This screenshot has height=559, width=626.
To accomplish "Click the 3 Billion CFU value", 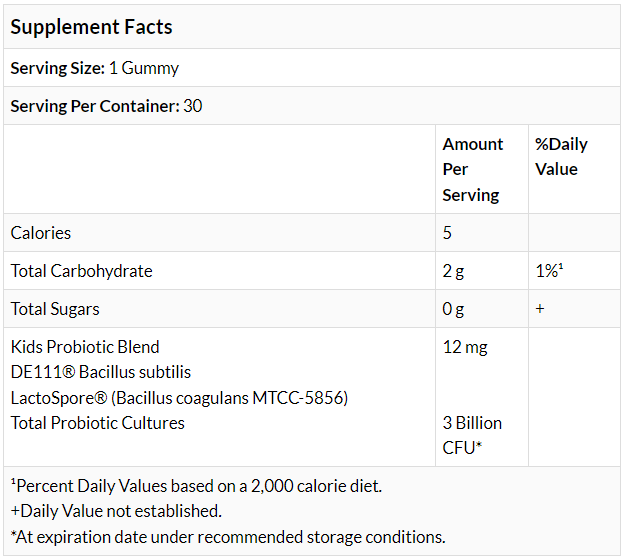I will coord(472,435).
